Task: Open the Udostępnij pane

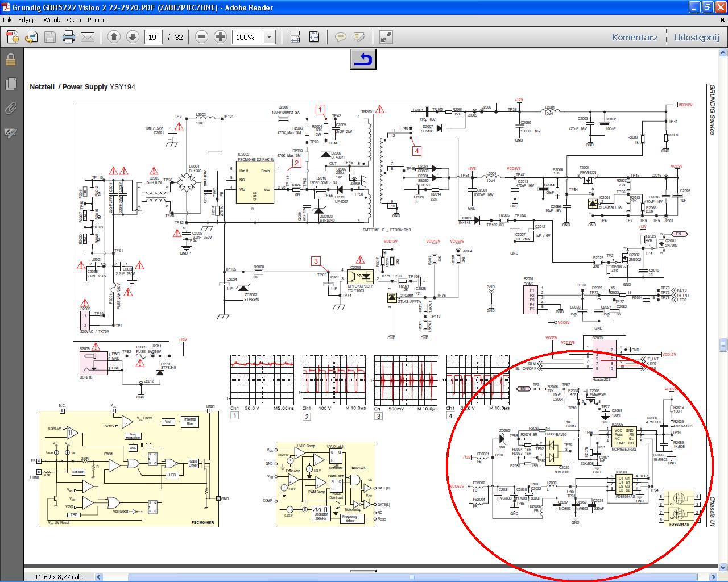Action: click(x=697, y=37)
